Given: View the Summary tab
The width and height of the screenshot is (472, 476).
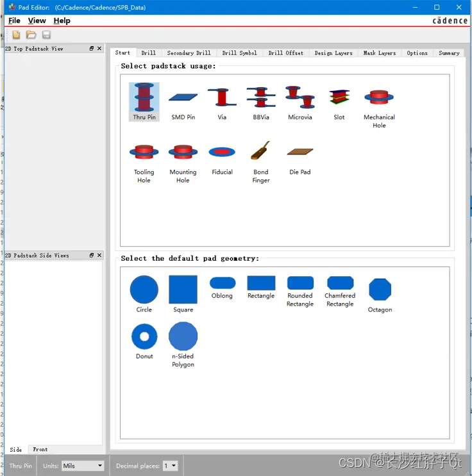Looking at the screenshot, I should point(449,53).
